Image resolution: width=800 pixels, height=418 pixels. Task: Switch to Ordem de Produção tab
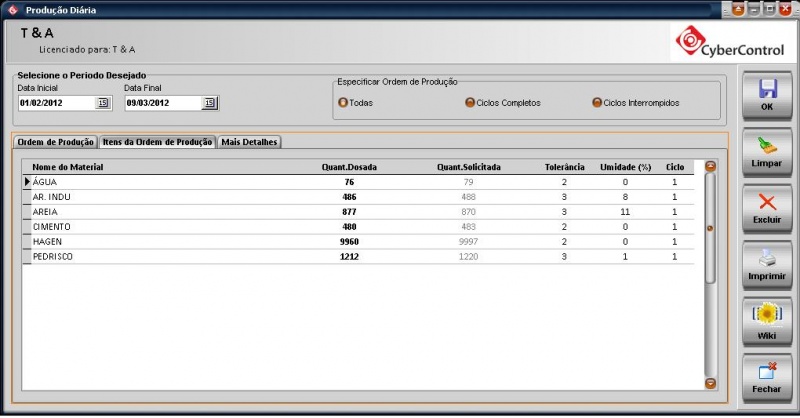coord(56,142)
